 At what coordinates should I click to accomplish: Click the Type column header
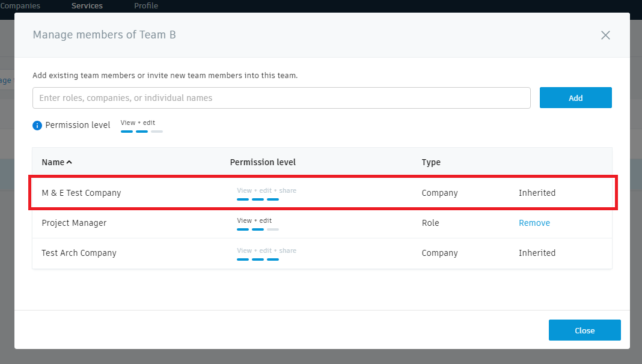coord(431,162)
